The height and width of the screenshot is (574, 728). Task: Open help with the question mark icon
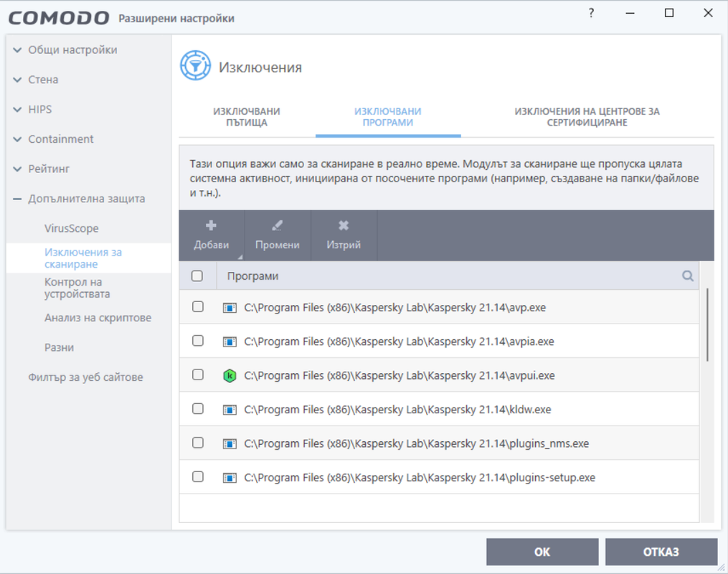point(591,13)
